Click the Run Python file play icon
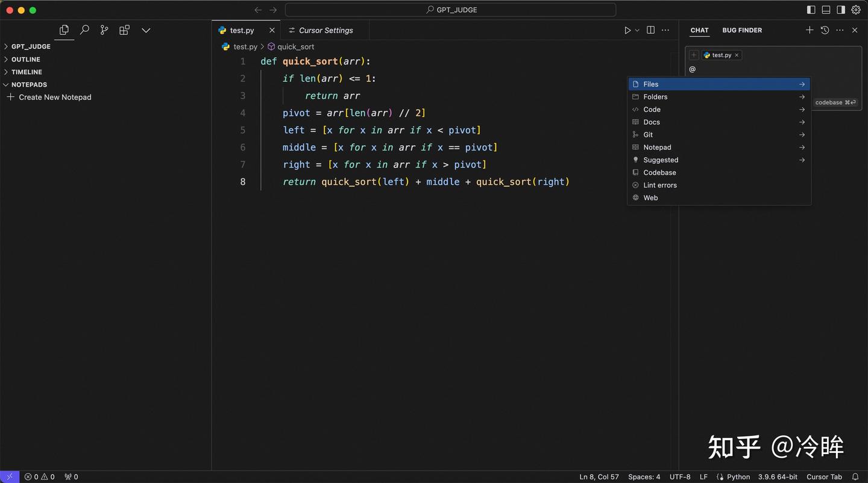Image resolution: width=868 pixels, height=483 pixels. pyautogui.click(x=627, y=30)
